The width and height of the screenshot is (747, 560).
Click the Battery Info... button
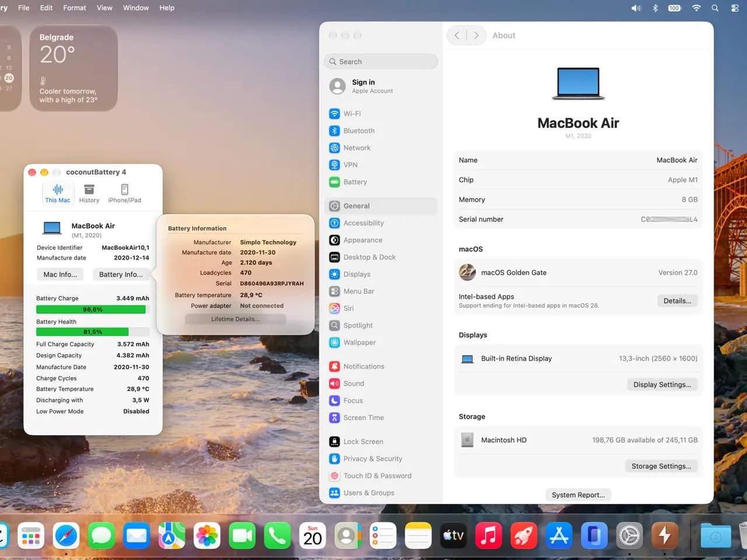pos(121,274)
